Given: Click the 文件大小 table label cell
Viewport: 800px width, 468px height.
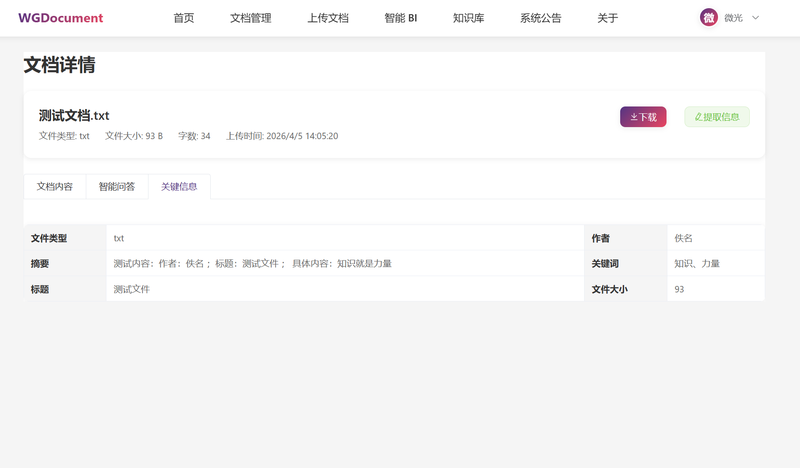Looking at the screenshot, I should tap(626, 288).
